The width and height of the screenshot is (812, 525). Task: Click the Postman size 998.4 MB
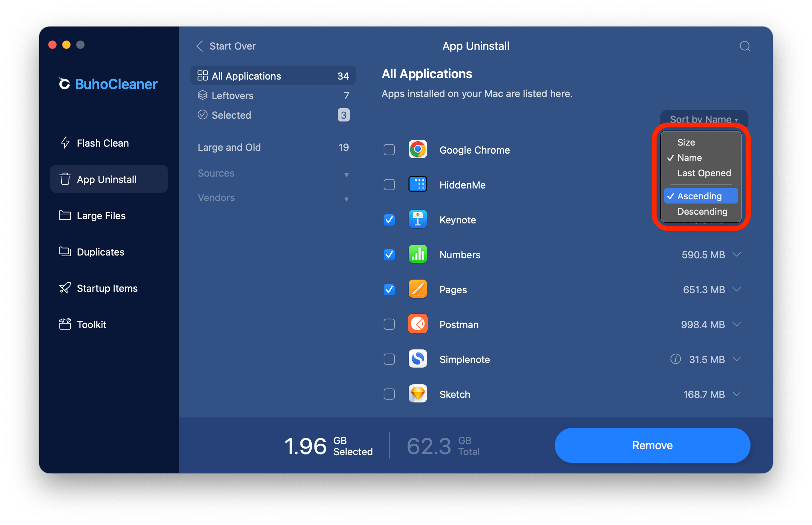point(703,324)
